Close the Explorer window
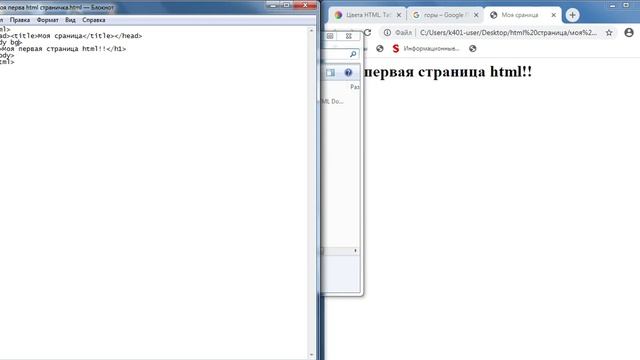This screenshot has height=360, width=640. [349, 36]
